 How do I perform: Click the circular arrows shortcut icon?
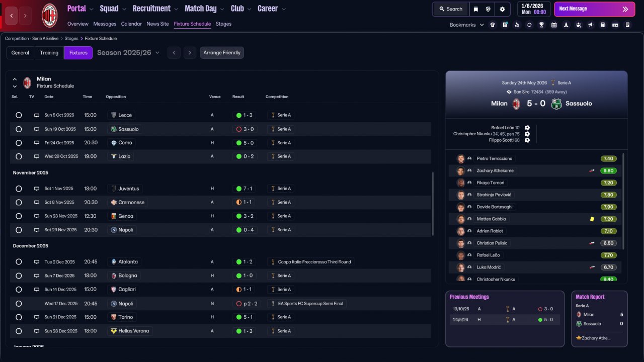point(529,25)
